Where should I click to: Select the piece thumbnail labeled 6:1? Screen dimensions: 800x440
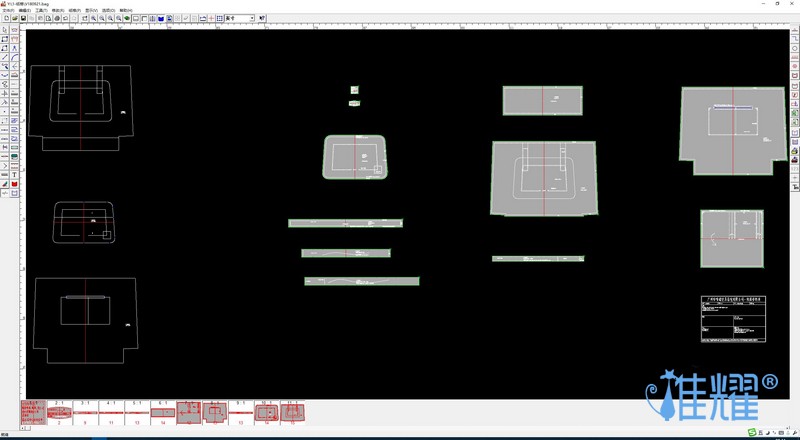pos(164,411)
